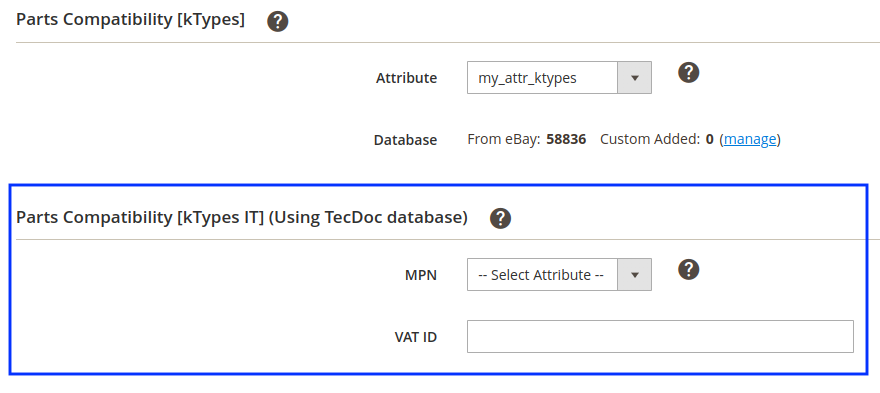Click the 58836 From eBay count

(x=566, y=139)
